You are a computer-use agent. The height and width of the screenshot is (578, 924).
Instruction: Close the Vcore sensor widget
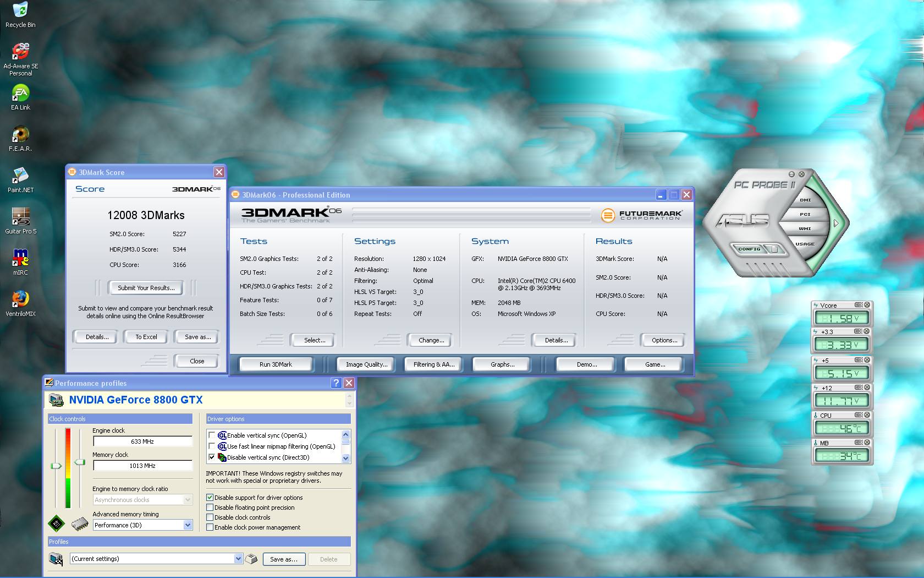click(x=867, y=305)
